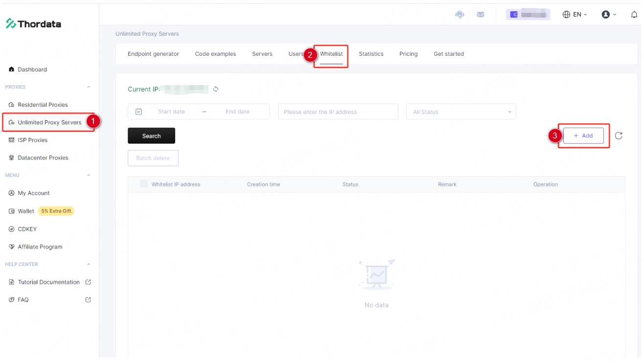Viewport: 644px width, 362px height.
Task: Click the ISP Proxies icon
Action: [x=12, y=140]
